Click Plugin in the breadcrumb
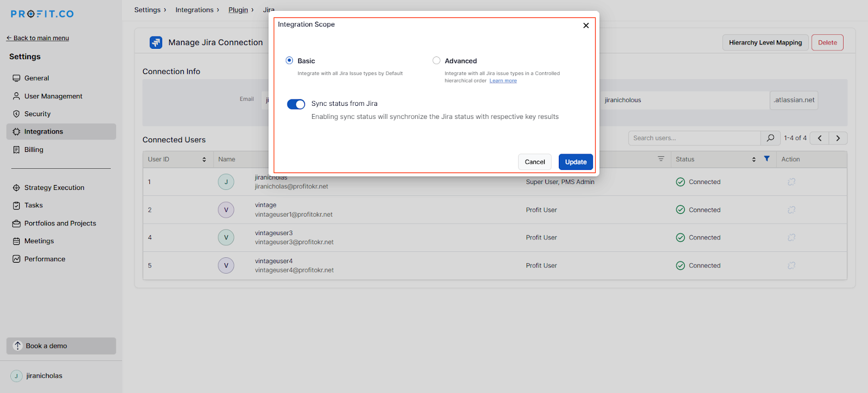The image size is (868, 393). (x=238, y=10)
